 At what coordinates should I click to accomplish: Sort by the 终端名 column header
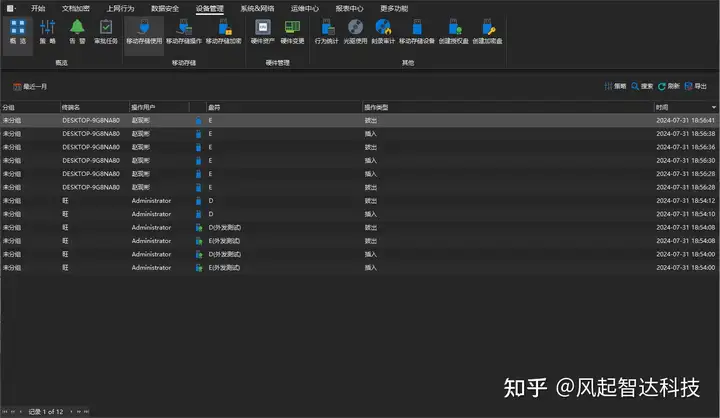coord(95,107)
